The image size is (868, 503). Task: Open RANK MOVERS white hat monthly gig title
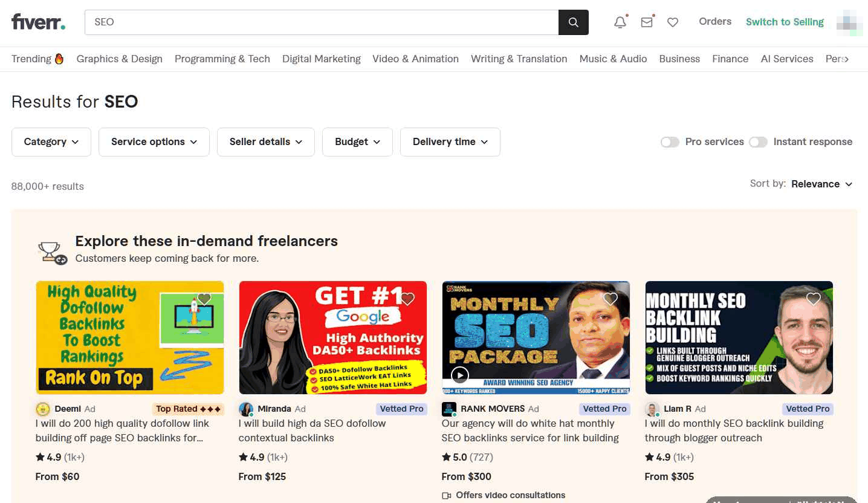pyautogui.click(x=530, y=430)
